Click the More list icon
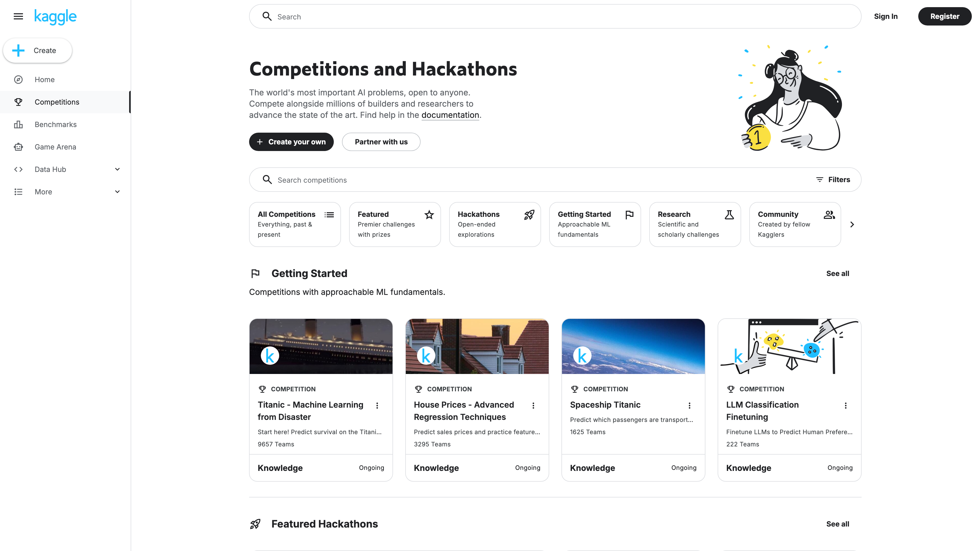Screen dimensions: 980x551 point(18,192)
